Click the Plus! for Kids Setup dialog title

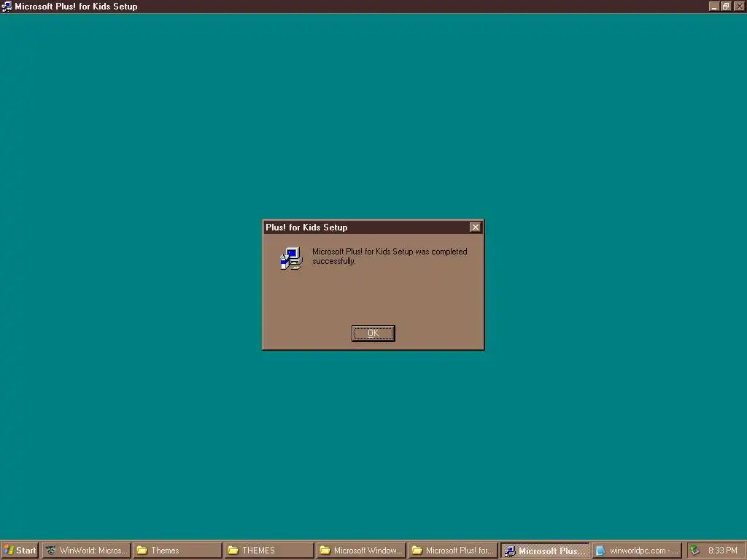pos(306,227)
